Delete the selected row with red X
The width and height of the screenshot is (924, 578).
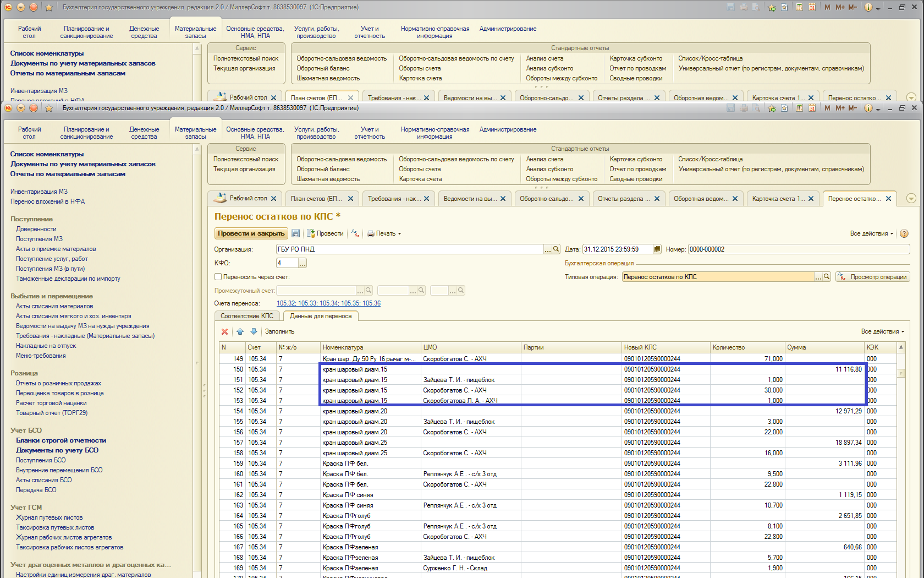224,331
